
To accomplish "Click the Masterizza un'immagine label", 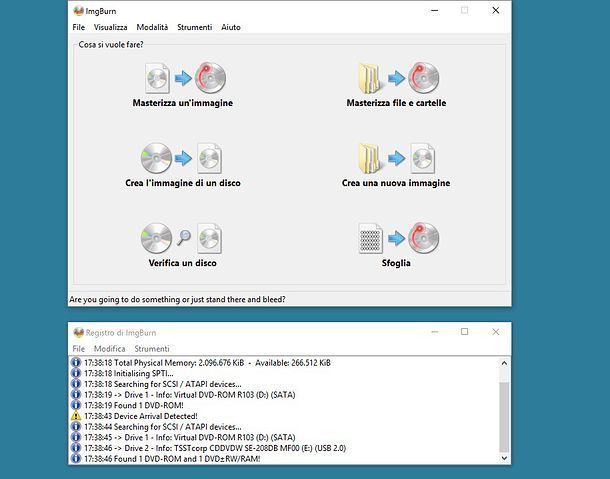I will (x=183, y=103).
